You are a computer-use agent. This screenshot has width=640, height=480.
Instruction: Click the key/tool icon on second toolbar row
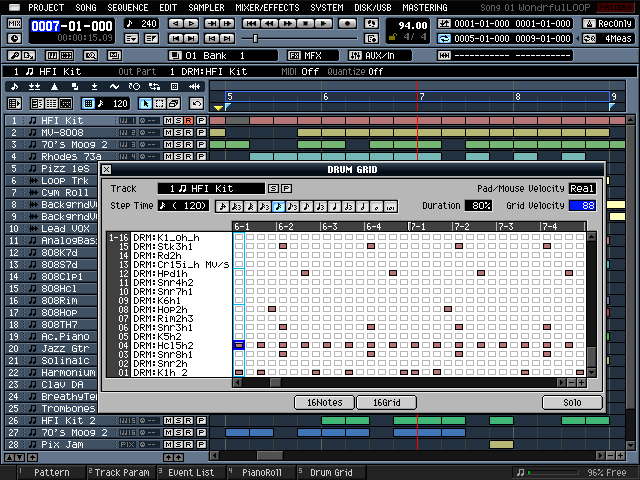point(14,55)
